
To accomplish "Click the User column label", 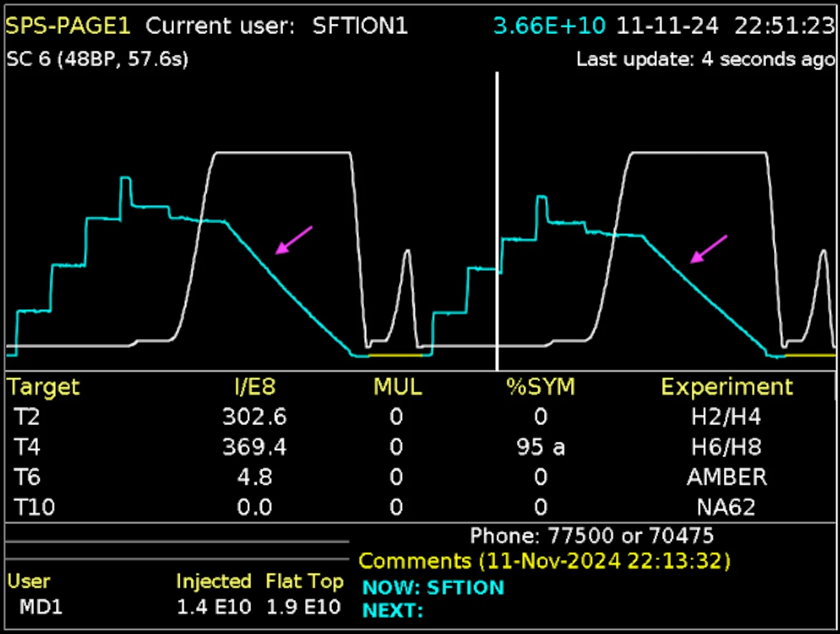I will (x=29, y=581).
